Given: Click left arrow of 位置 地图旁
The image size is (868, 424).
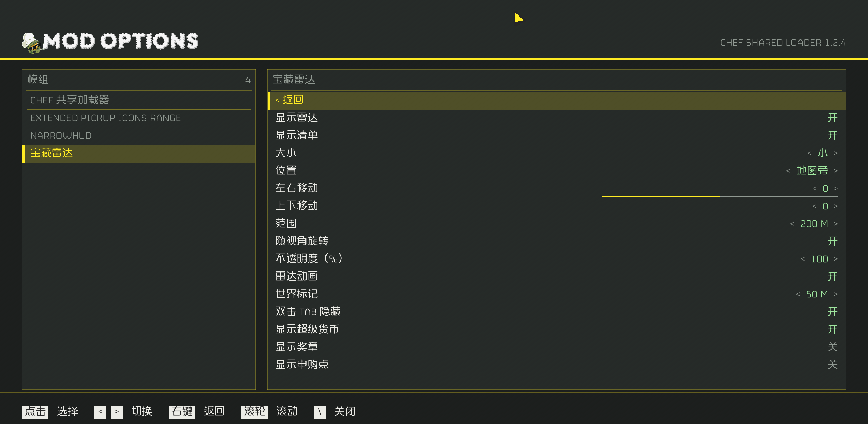Looking at the screenshot, I should click(x=788, y=171).
